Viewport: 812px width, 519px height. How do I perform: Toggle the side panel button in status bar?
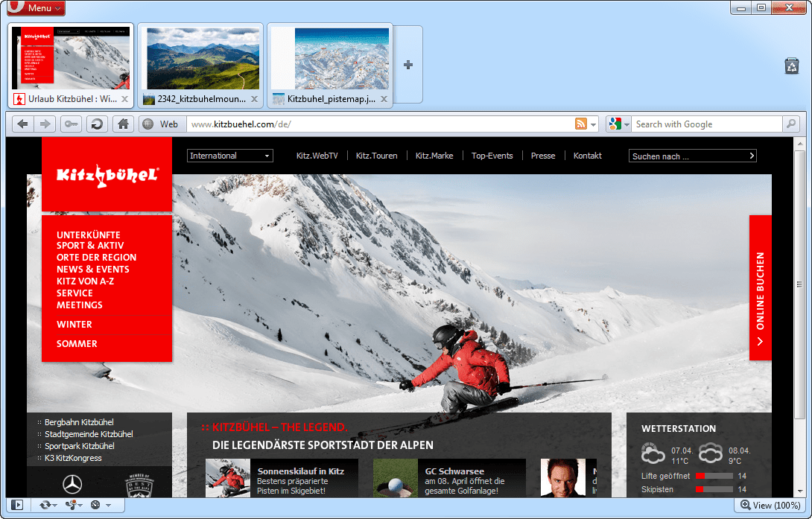pyautogui.click(x=17, y=505)
